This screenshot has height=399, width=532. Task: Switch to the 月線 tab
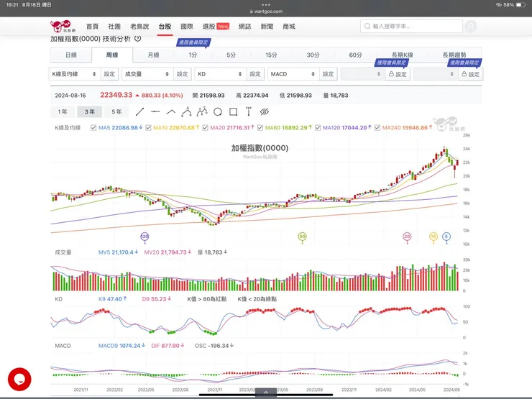click(153, 55)
